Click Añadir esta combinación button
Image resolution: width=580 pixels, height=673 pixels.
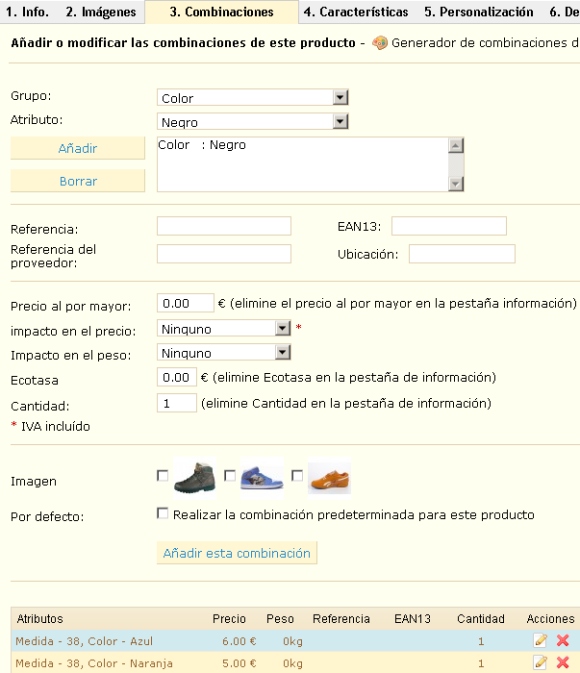tap(237, 553)
